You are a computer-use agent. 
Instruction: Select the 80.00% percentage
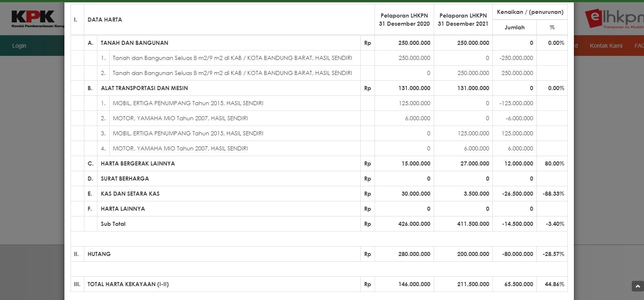coord(555,163)
